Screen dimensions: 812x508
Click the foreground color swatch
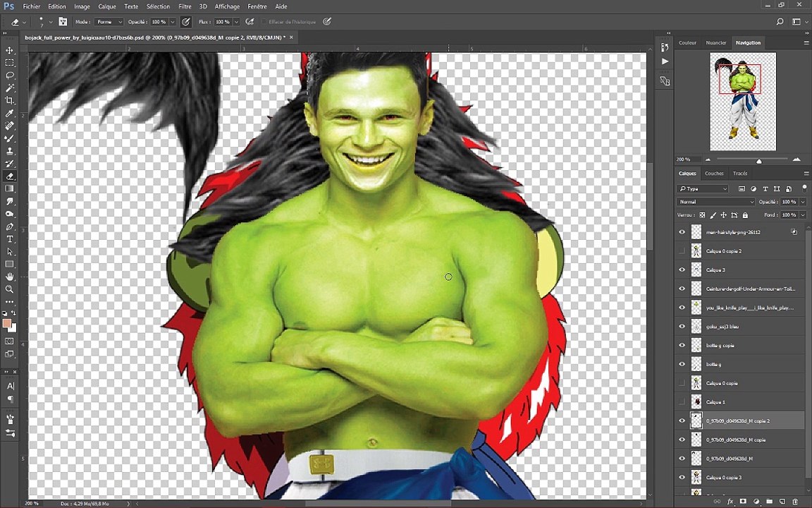coord(7,323)
